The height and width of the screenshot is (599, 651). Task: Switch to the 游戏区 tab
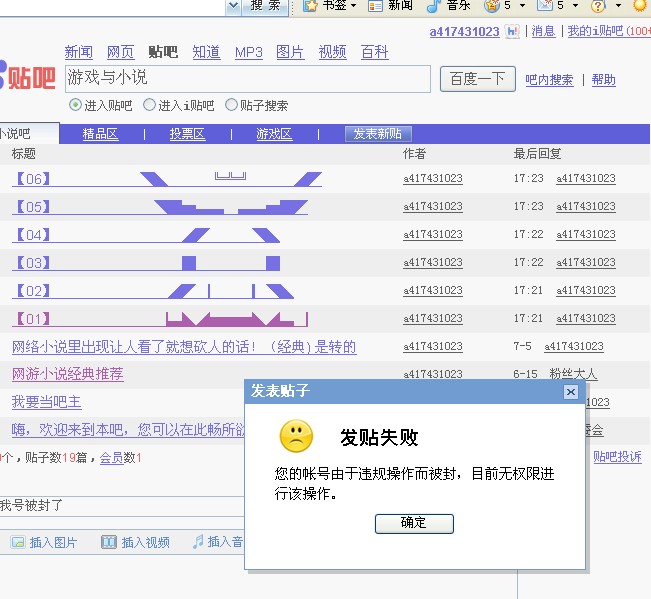click(274, 134)
